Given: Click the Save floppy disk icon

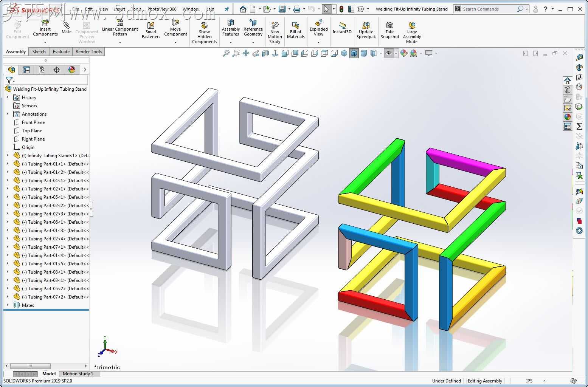Looking at the screenshot, I should click(x=282, y=9).
